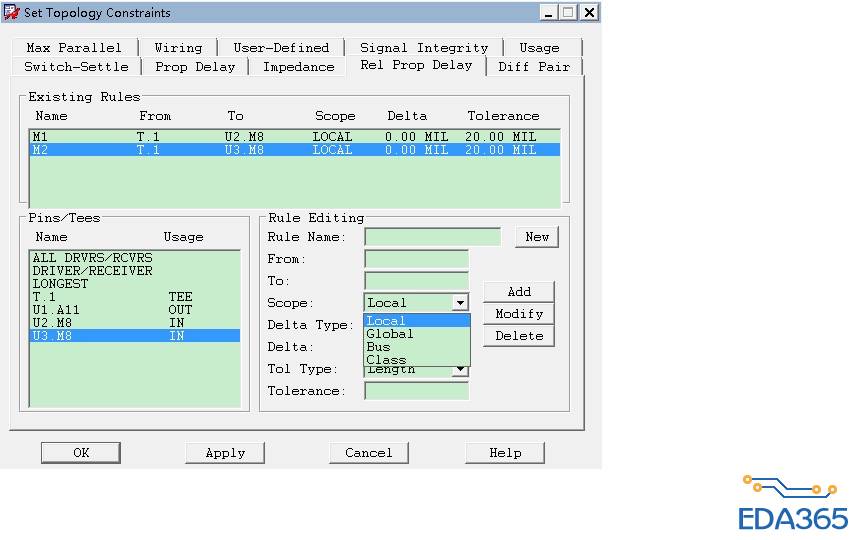864x540 pixels.
Task: Select LONGEST in Pins/Tees list
Action: click(134, 284)
